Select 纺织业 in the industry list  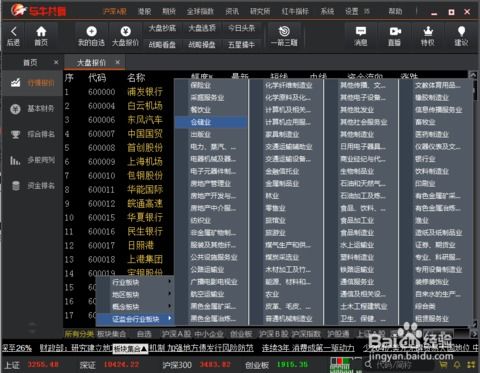[x=201, y=220]
